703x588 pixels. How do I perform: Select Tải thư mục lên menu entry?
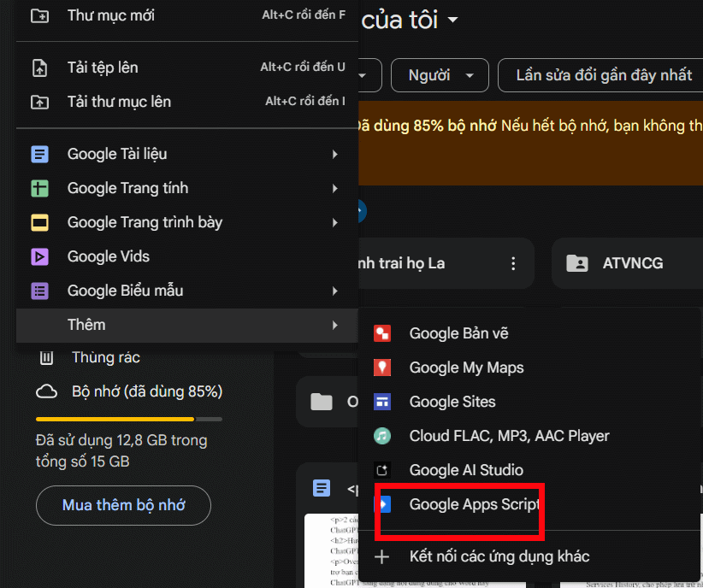tap(187, 103)
